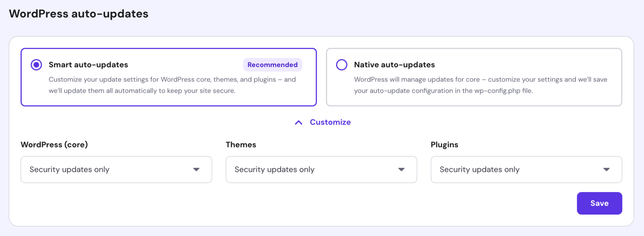Click the Customize link text
Screen dimensions: 644x236
coord(330,122)
